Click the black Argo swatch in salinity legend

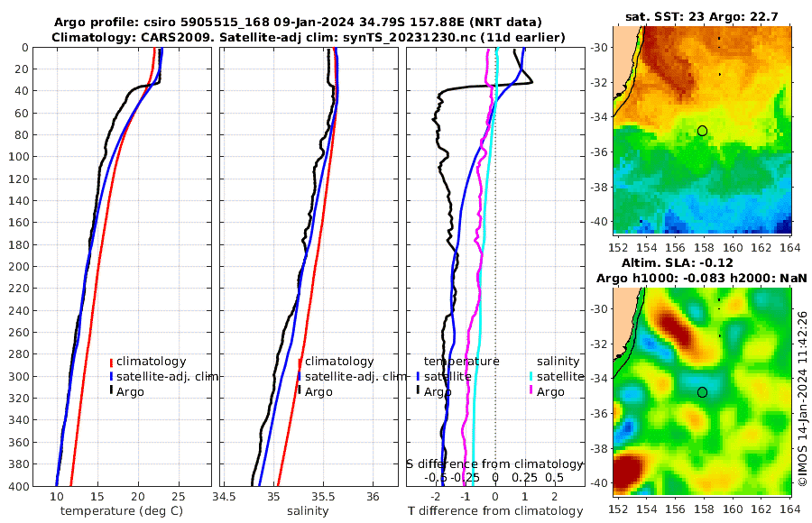click(x=300, y=391)
